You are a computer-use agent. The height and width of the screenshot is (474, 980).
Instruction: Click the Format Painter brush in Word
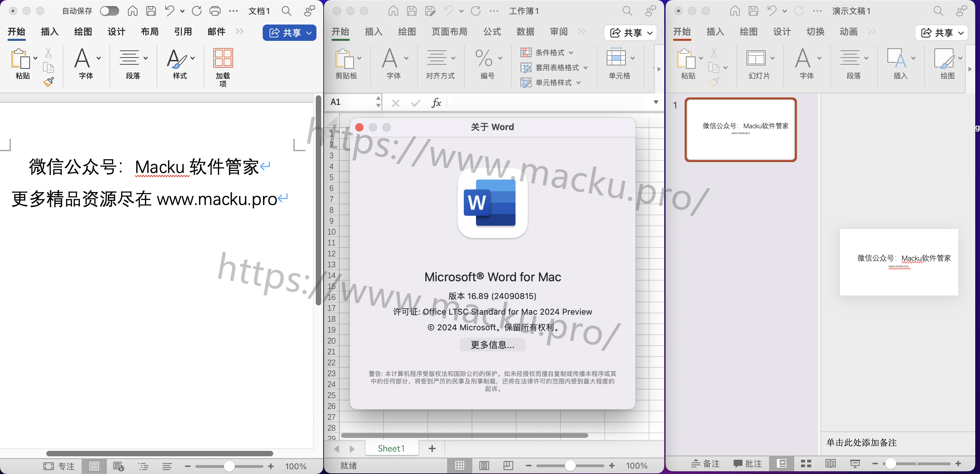pos(48,82)
